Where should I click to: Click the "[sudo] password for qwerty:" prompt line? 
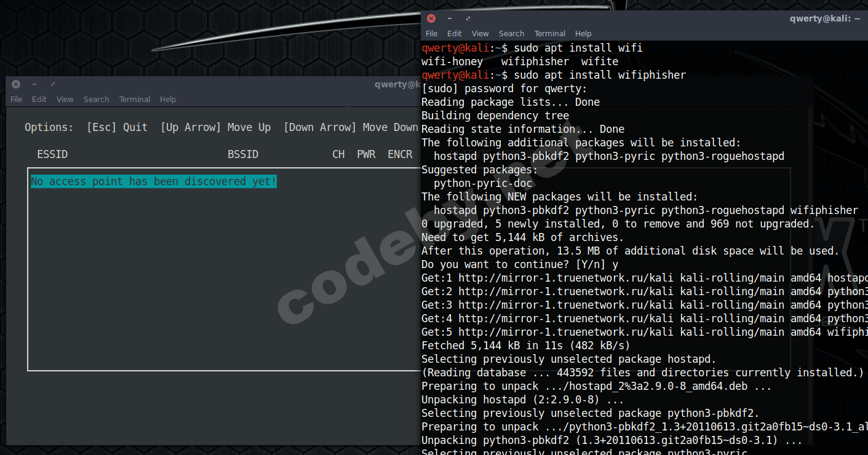tap(504, 89)
